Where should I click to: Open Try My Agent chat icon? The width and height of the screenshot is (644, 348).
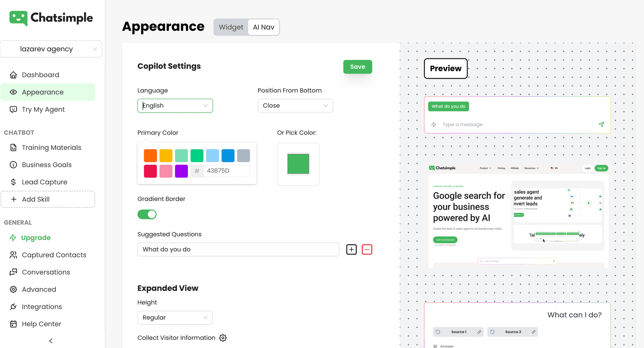[x=13, y=109]
